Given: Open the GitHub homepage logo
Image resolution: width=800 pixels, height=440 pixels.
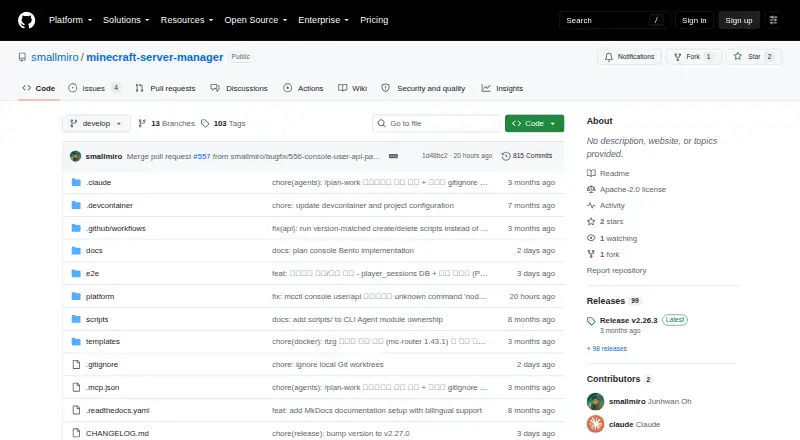Looking at the screenshot, I should [27, 20].
